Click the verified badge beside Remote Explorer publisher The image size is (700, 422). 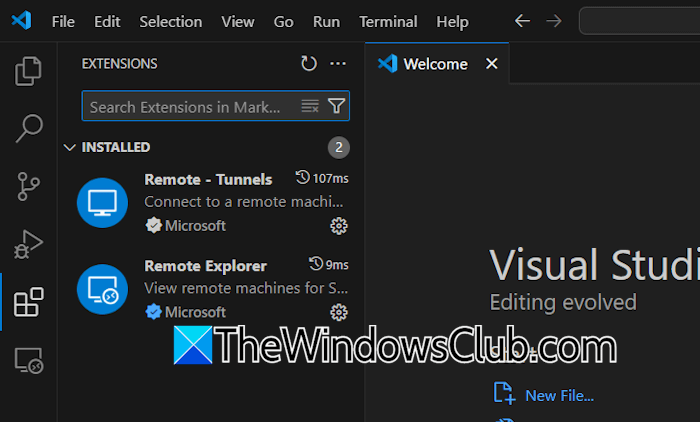[x=154, y=312]
